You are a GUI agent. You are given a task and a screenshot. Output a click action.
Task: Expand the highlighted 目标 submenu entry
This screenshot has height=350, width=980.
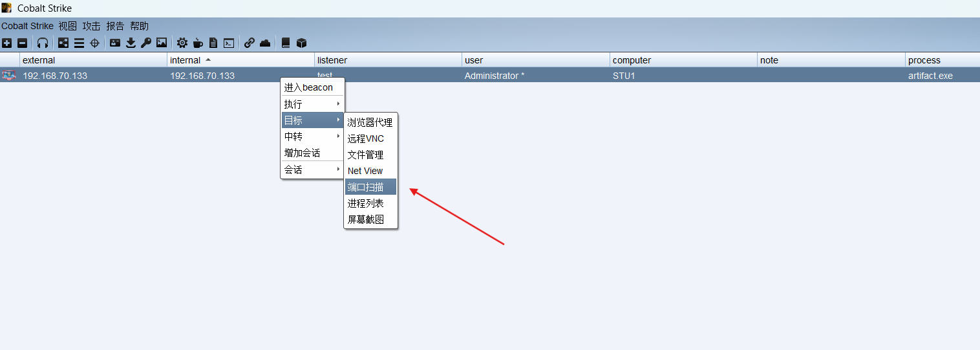point(312,120)
